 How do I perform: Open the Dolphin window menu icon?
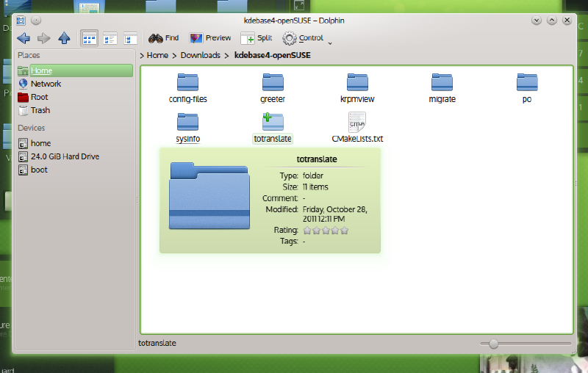21,21
